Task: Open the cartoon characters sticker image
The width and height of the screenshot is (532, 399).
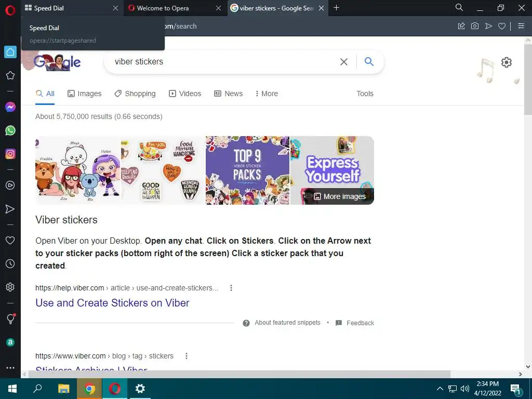Action: (x=78, y=170)
